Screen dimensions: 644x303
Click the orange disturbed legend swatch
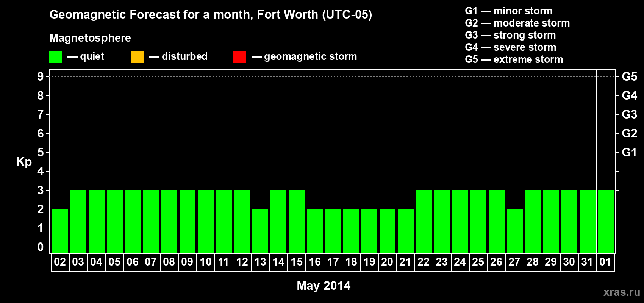coord(137,57)
